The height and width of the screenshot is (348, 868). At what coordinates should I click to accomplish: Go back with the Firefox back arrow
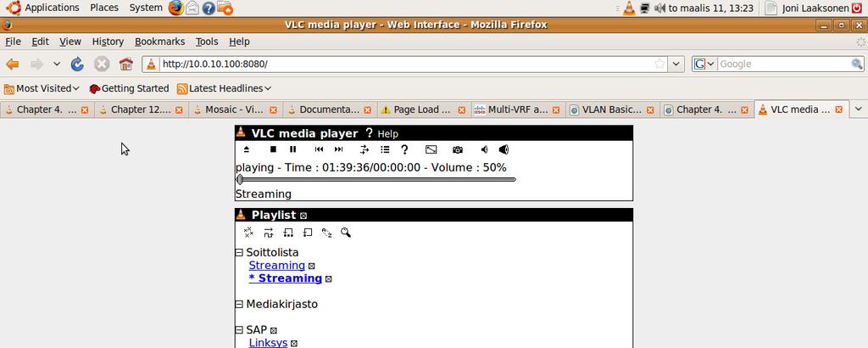pyautogui.click(x=12, y=65)
